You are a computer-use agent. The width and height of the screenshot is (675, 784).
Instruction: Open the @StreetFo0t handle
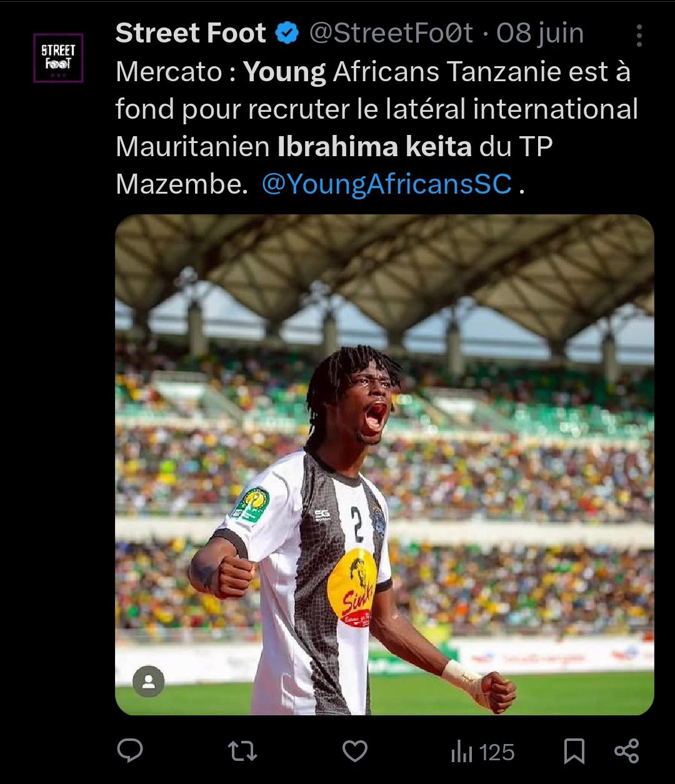pyautogui.click(x=391, y=34)
